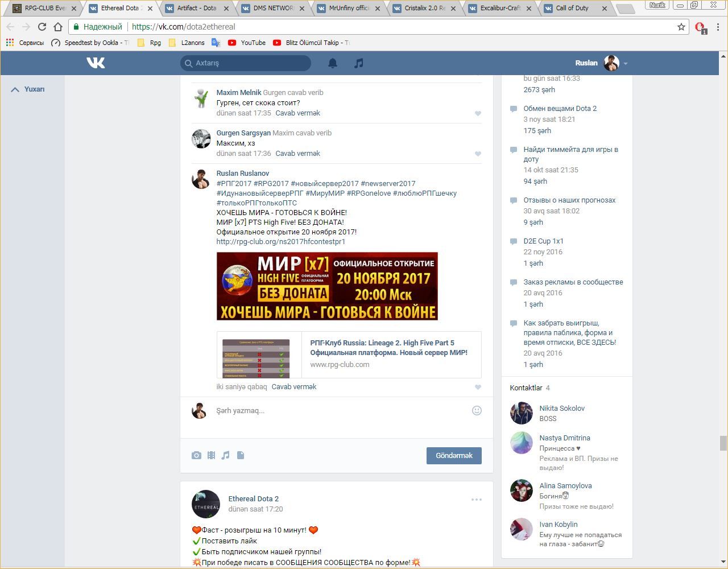The width and height of the screenshot is (728, 569).
Task: Focus the Axtarış search field
Action: (x=246, y=63)
